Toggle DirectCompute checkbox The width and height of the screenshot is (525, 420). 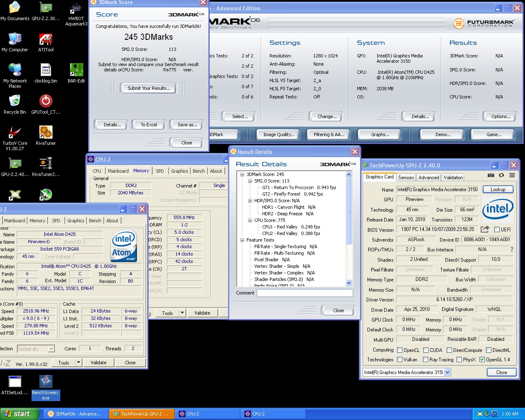449,350
